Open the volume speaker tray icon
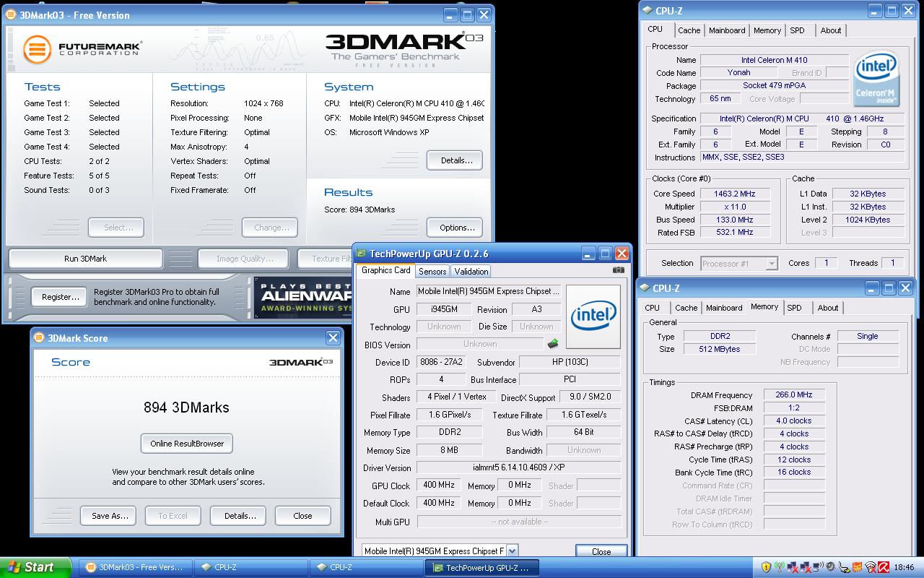This screenshot has height=578, width=924. coord(830,567)
